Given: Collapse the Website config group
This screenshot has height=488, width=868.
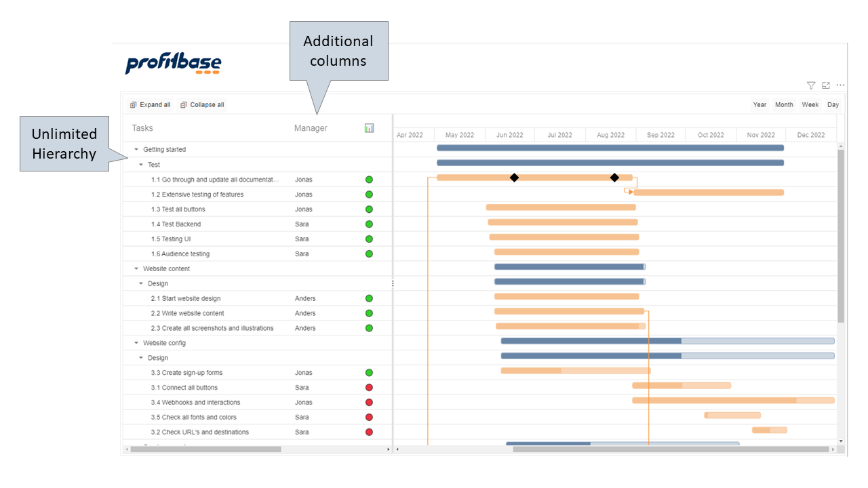Looking at the screenshot, I should pyautogui.click(x=136, y=344).
